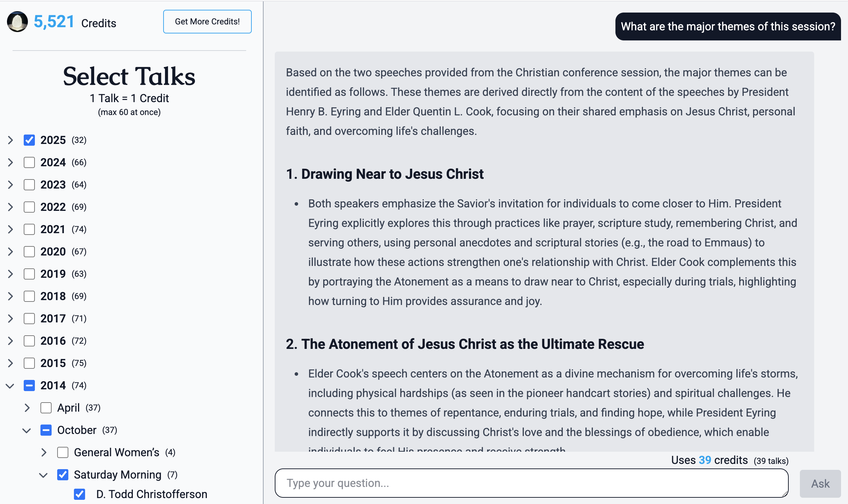Image resolution: width=848 pixels, height=504 pixels.
Task: Expand April 2014 sessions
Action: point(27,408)
